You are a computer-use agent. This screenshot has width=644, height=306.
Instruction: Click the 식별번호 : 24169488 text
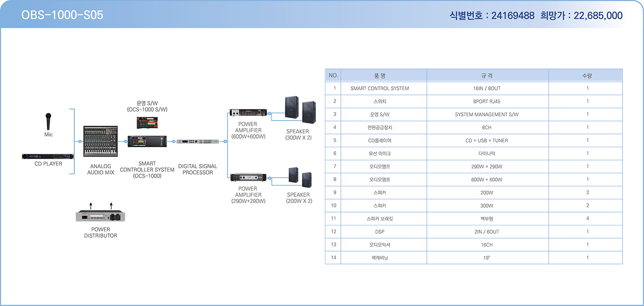492,15
